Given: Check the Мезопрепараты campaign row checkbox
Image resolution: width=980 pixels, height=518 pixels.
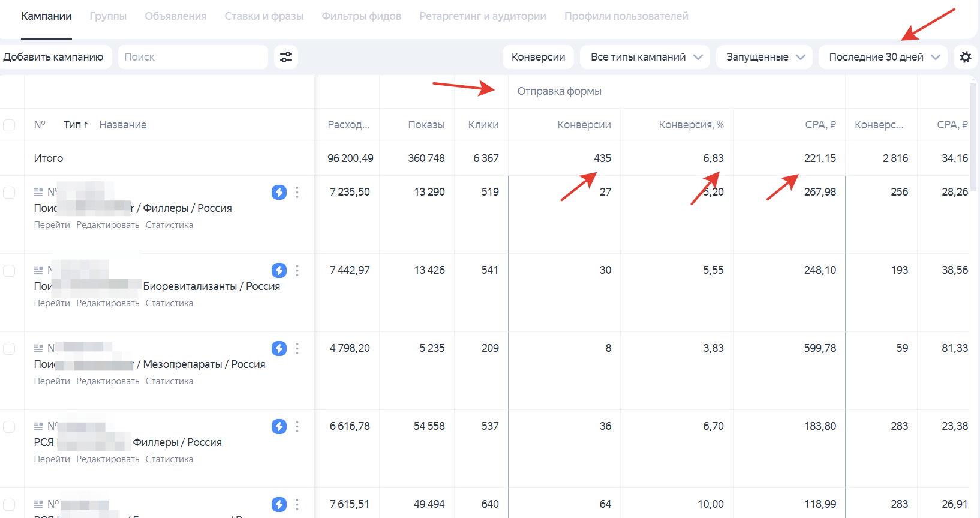Looking at the screenshot, I should (x=9, y=348).
